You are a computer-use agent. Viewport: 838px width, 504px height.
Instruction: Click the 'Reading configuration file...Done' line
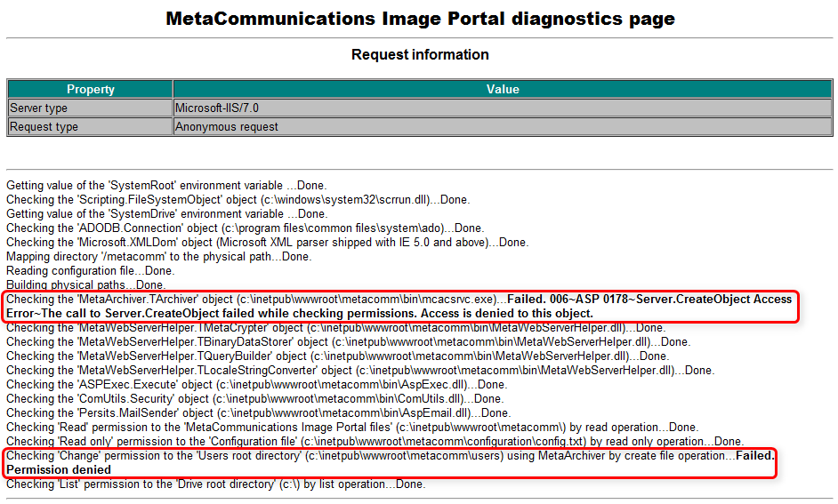coord(90,271)
